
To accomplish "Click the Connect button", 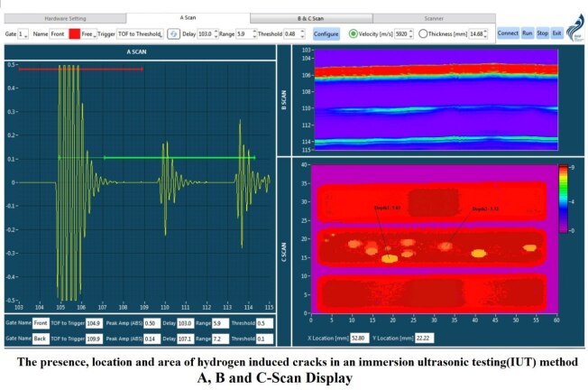I will [x=508, y=33].
